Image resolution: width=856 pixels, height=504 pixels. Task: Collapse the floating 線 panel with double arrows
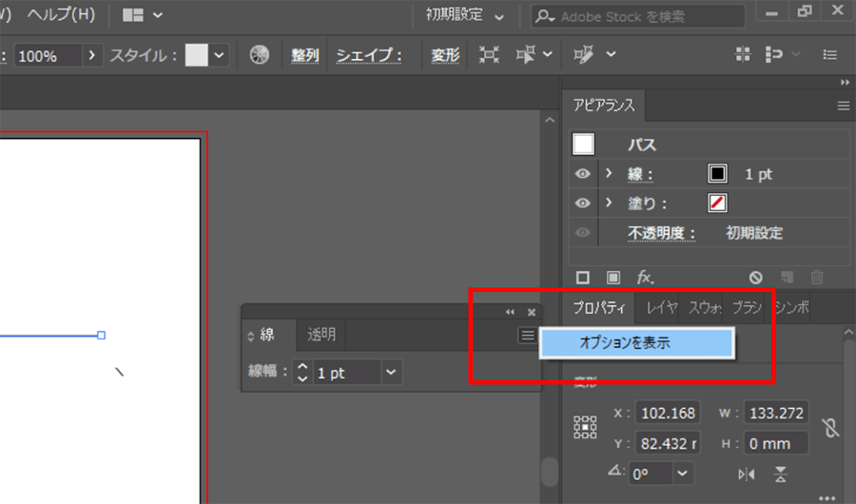click(510, 312)
